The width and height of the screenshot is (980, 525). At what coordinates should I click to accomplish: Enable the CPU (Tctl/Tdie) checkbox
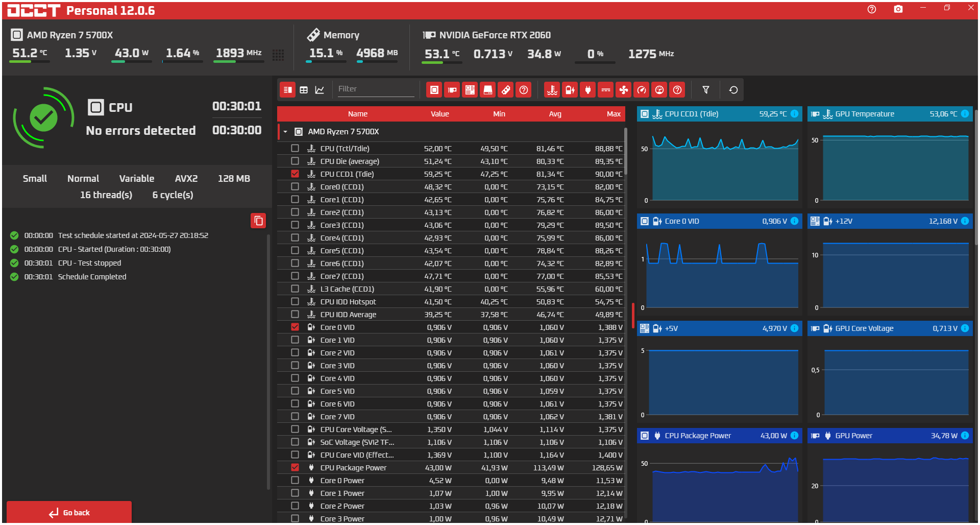[295, 148]
